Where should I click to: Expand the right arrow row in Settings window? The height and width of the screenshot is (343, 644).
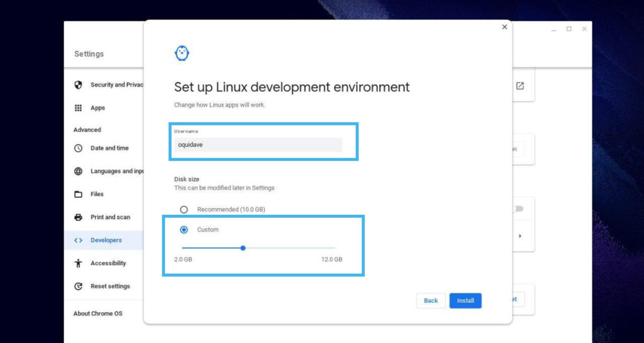[520, 236]
